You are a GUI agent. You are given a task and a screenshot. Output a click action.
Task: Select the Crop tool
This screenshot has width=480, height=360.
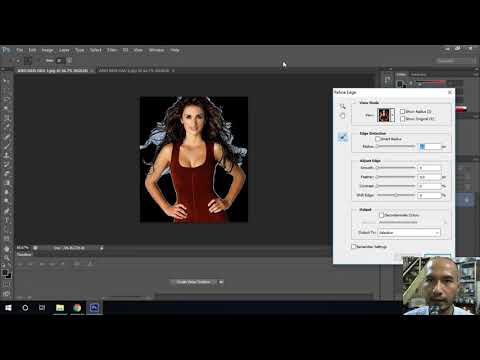(6, 118)
